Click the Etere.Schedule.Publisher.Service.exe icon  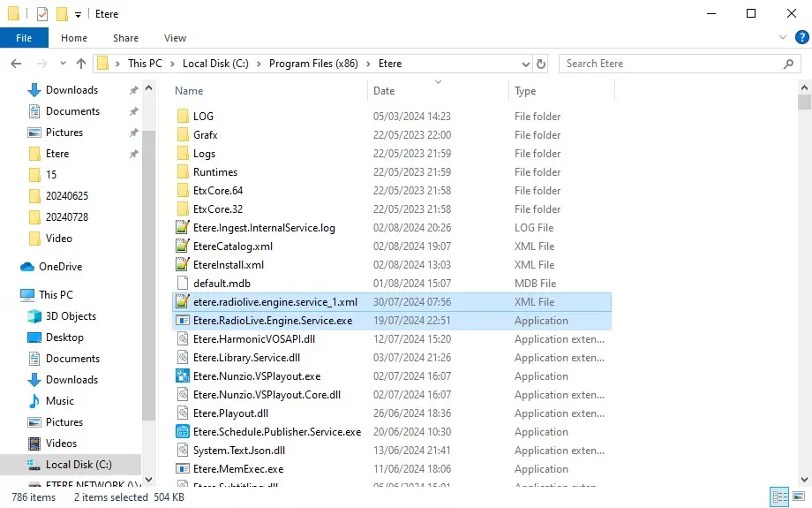tap(183, 432)
